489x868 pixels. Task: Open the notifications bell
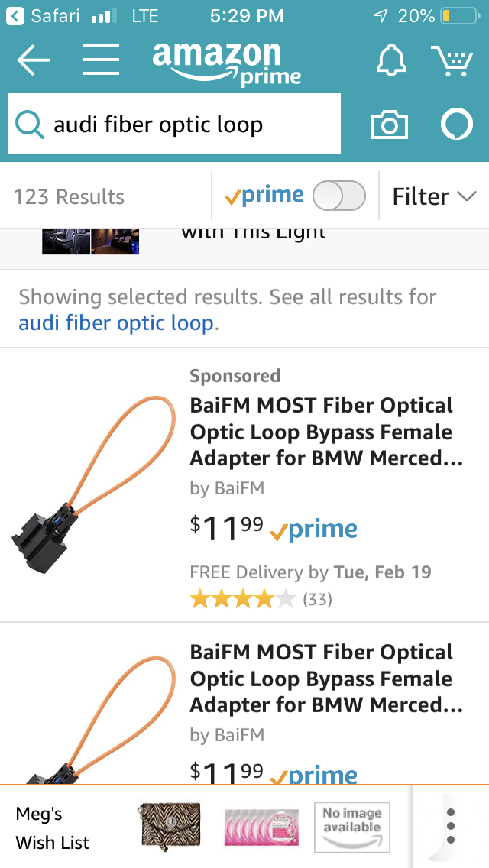pos(390,60)
